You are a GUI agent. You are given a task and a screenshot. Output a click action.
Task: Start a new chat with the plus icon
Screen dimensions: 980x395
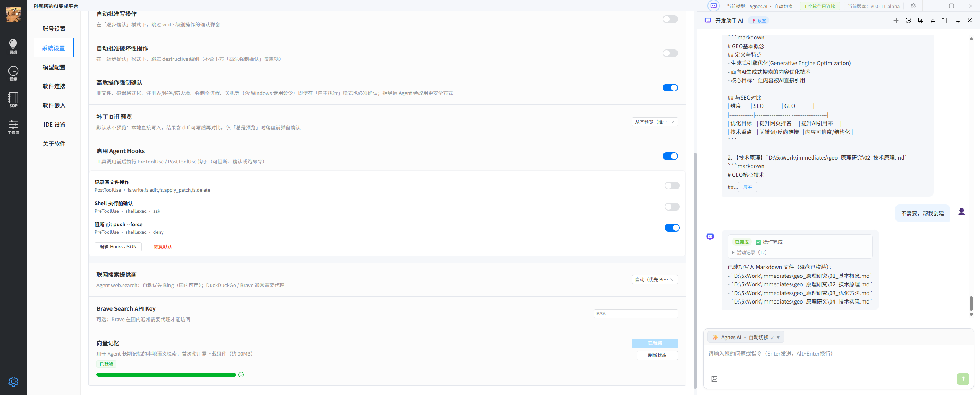[x=896, y=20]
